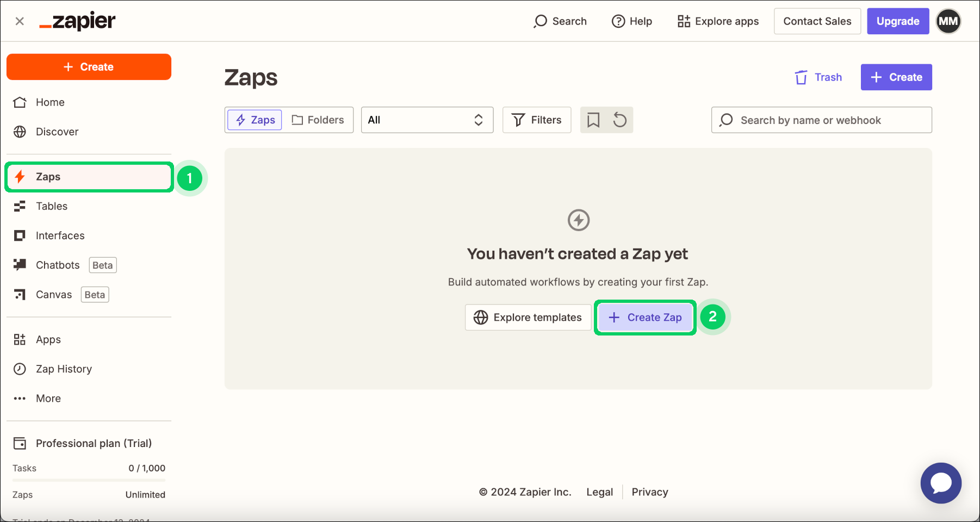980x522 pixels.
Task: Open the Filters options
Action: tap(537, 120)
